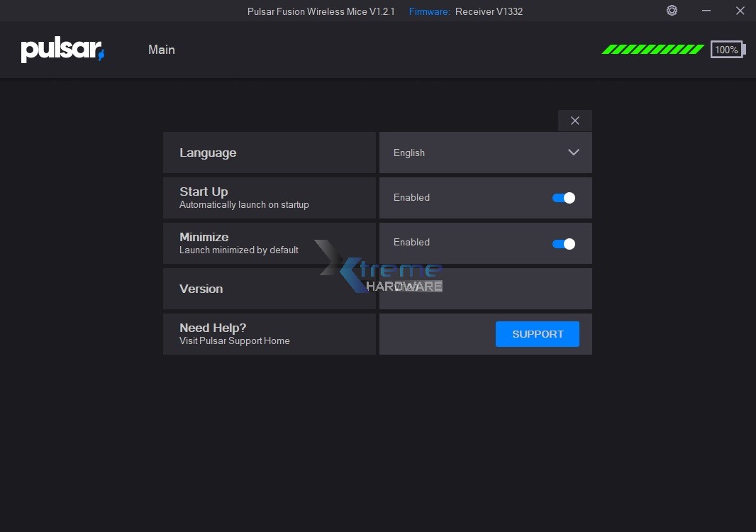756x532 pixels.
Task: Click the lightning bolt in the Pulsar logo
Action: (101, 55)
